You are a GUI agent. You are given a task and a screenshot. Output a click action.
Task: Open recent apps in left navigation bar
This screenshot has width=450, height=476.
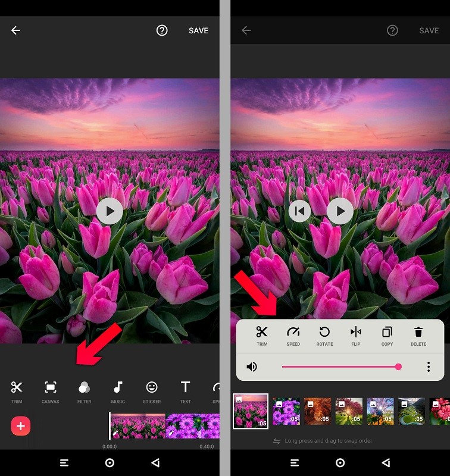pyautogui.click(x=64, y=463)
